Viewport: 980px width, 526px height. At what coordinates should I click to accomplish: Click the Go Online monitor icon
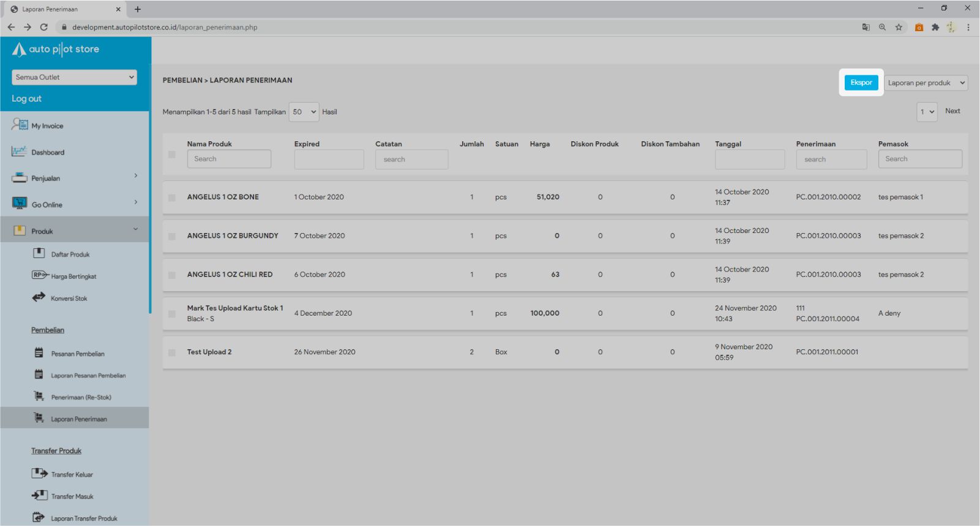tap(20, 204)
